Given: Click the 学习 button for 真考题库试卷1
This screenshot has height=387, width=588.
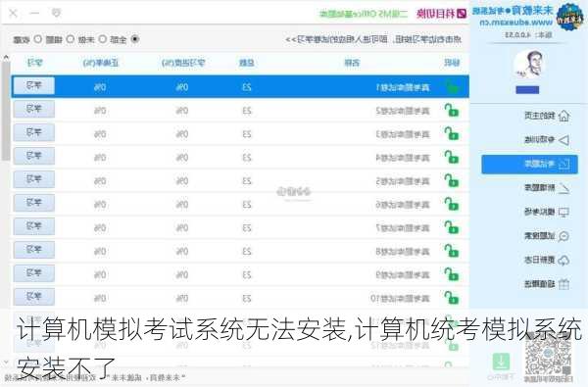Looking at the screenshot, I should [x=34, y=86].
